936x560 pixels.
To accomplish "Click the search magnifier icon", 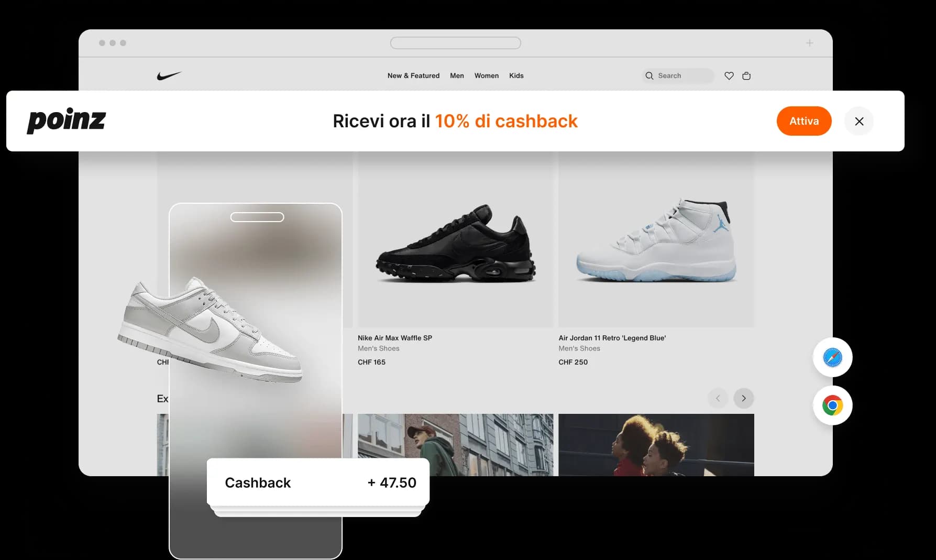I will [x=649, y=76].
